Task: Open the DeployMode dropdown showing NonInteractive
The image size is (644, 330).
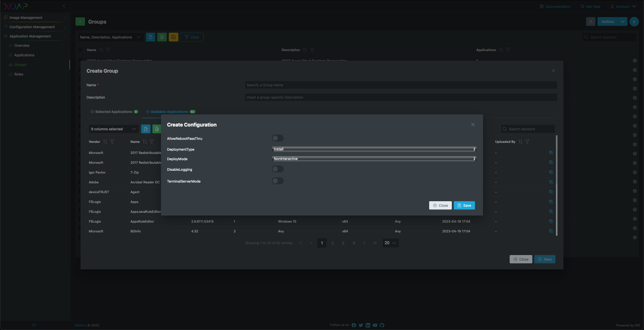Action: pos(374,159)
